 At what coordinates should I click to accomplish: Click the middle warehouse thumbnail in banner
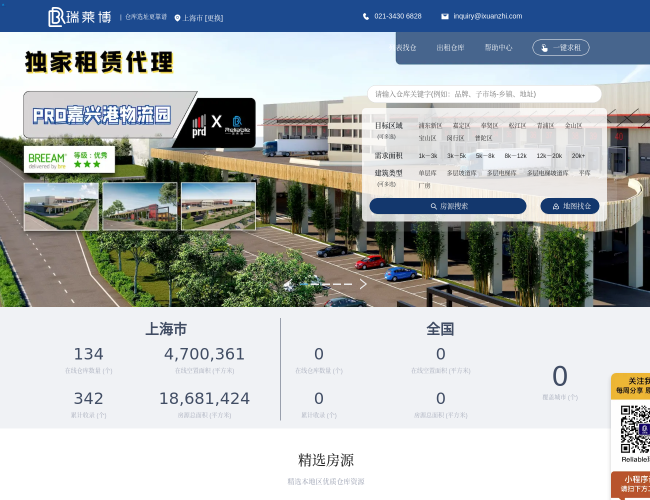click(140, 206)
